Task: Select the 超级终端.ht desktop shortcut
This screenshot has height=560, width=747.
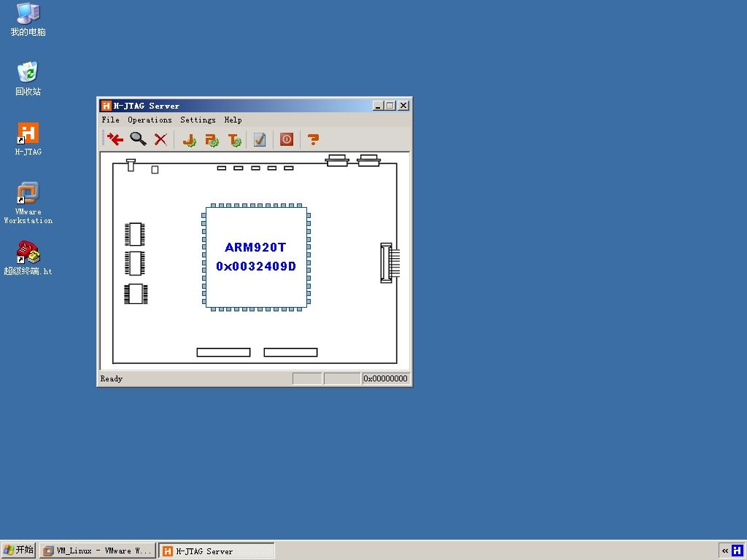Action: [x=28, y=258]
